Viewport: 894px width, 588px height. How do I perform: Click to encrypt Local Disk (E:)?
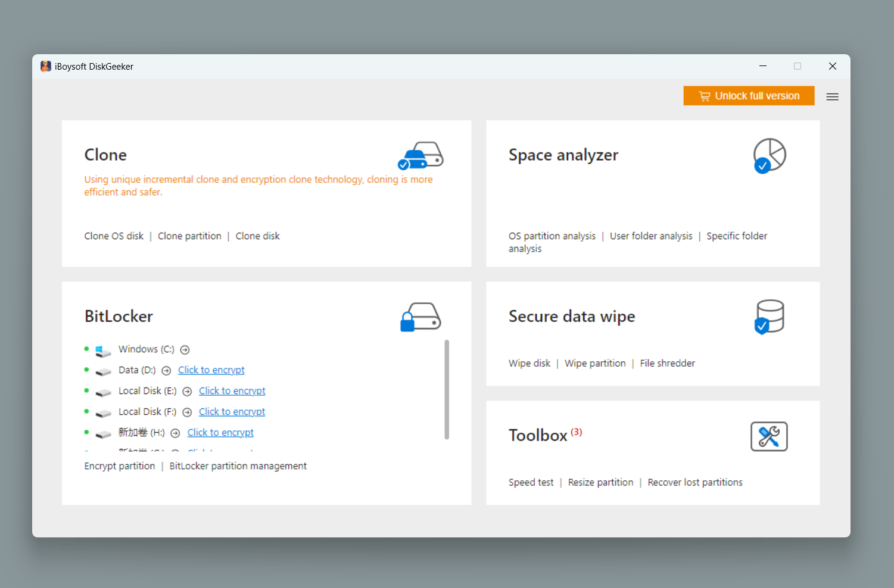(x=232, y=391)
